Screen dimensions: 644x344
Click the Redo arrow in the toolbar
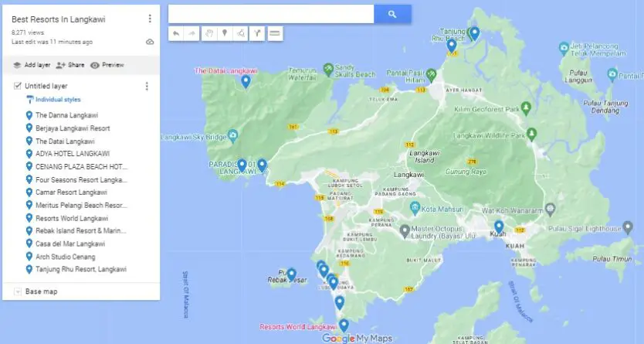[192, 34]
